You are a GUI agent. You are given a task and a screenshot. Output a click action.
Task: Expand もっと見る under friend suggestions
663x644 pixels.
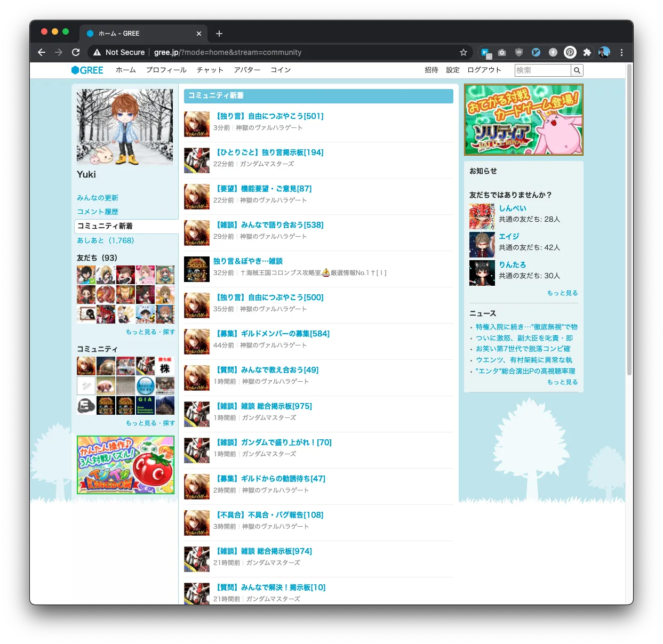pyautogui.click(x=562, y=293)
